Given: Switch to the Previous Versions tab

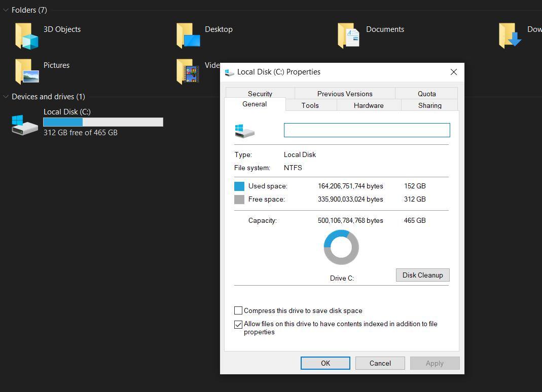Looking at the screenshot, I should (x=345, y=94).
